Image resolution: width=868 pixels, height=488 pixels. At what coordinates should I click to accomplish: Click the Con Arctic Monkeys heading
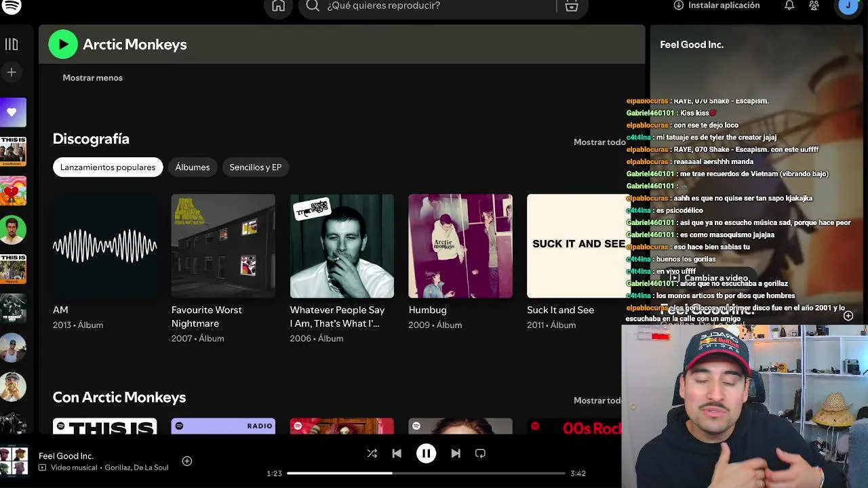pyautogui.click(x=119, y=397)
